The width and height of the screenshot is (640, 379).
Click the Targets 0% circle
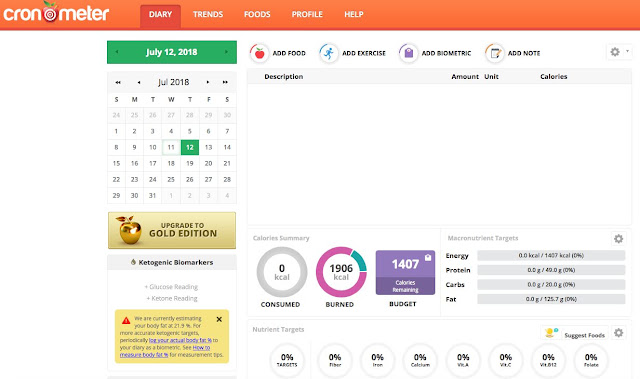pyautogui.click(x=287, y=360)
